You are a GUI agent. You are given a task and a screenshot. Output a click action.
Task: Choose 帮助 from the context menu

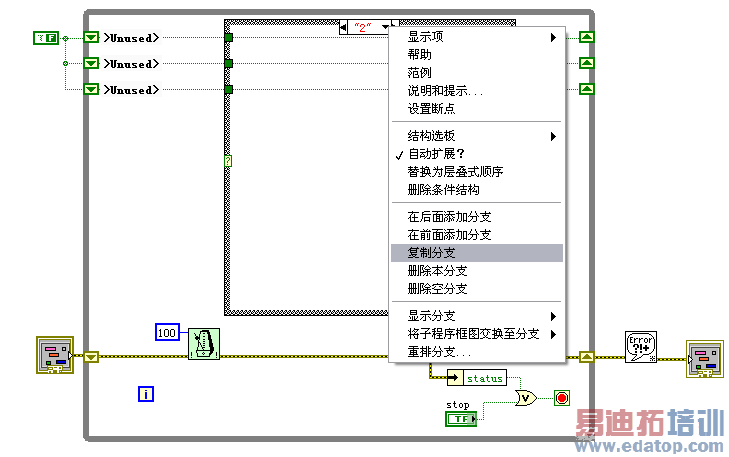477,54
